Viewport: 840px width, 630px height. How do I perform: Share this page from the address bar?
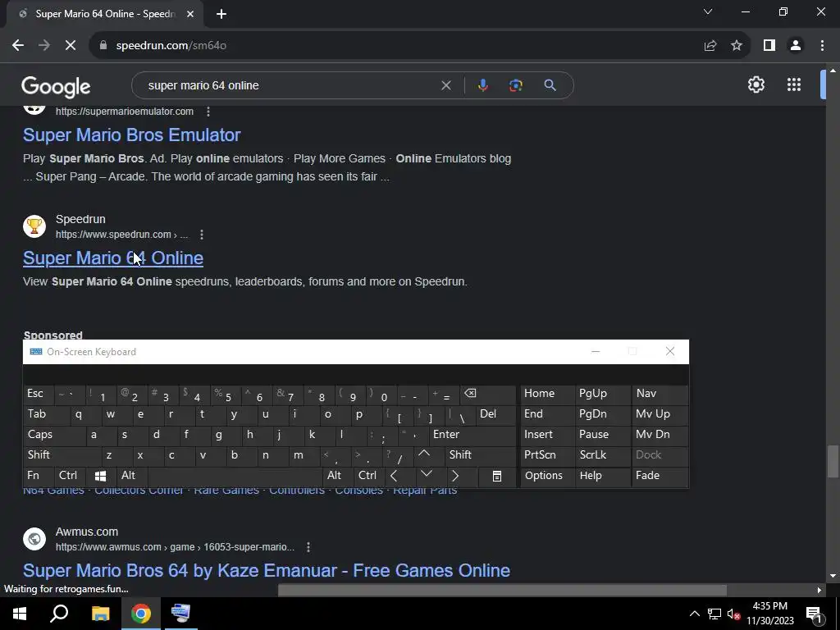point(710,46)
